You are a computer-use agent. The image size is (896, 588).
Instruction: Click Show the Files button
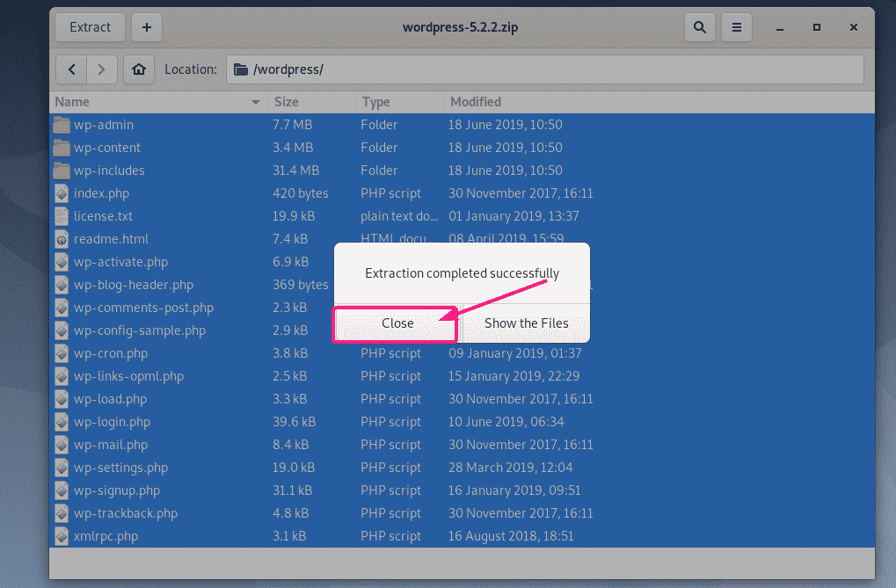point(527,323)
